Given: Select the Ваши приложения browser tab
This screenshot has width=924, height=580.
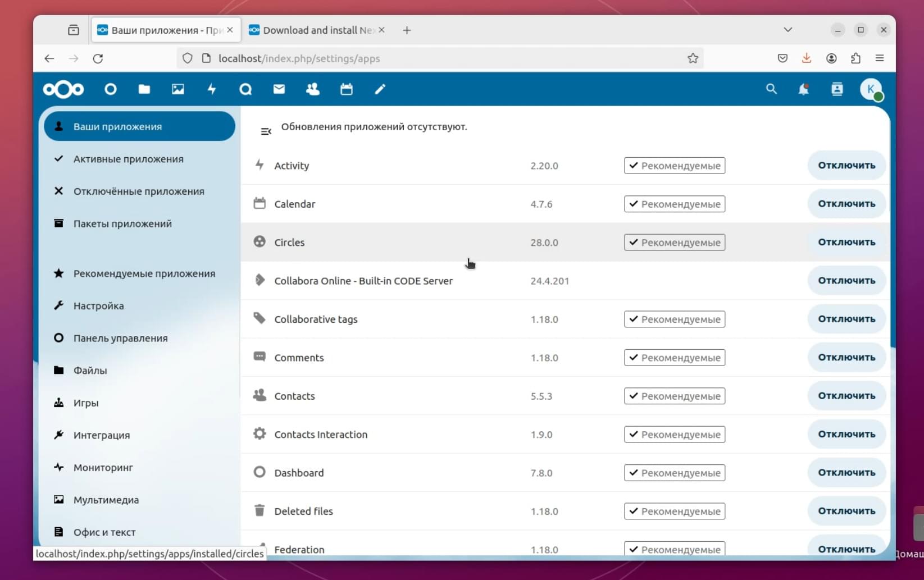Looking at the screenshot, I should click(166, 30).
